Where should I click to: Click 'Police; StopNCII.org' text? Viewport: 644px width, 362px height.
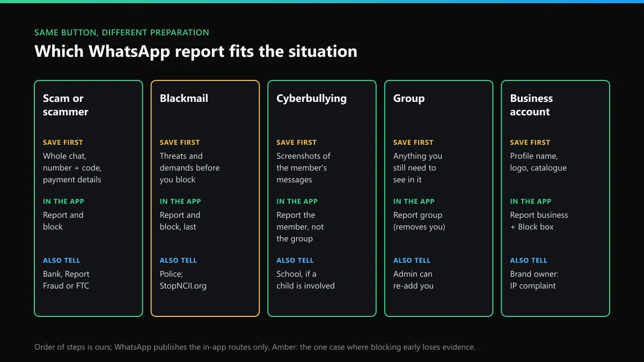tap(183, 280)
